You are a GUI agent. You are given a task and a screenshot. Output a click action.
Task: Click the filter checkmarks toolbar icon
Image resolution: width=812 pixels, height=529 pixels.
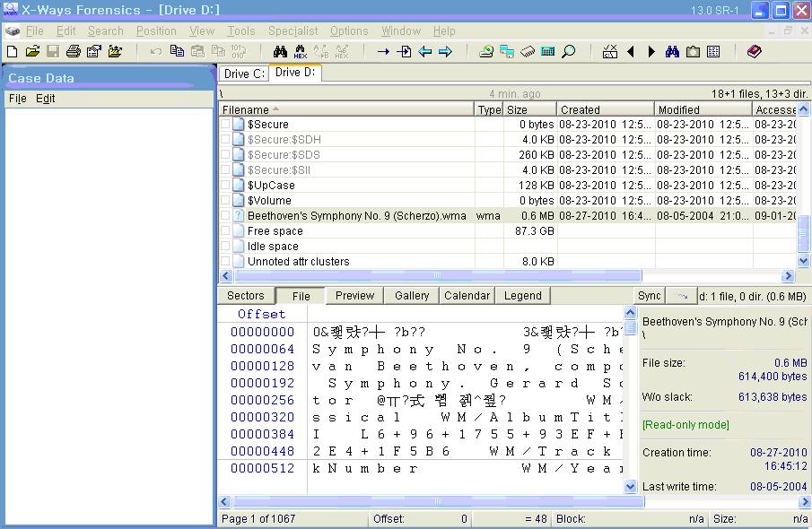[x=610, y=51]
